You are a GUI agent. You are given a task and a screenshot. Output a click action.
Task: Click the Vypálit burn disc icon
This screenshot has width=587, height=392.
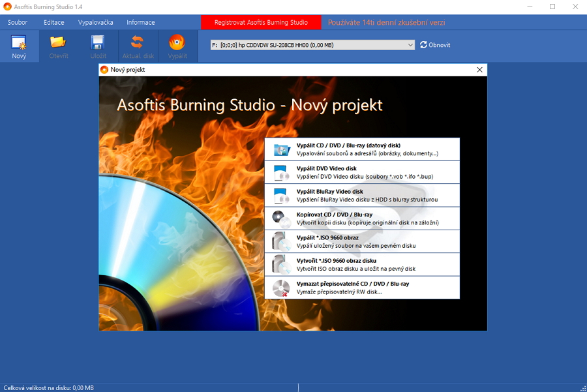pos(177,42)
